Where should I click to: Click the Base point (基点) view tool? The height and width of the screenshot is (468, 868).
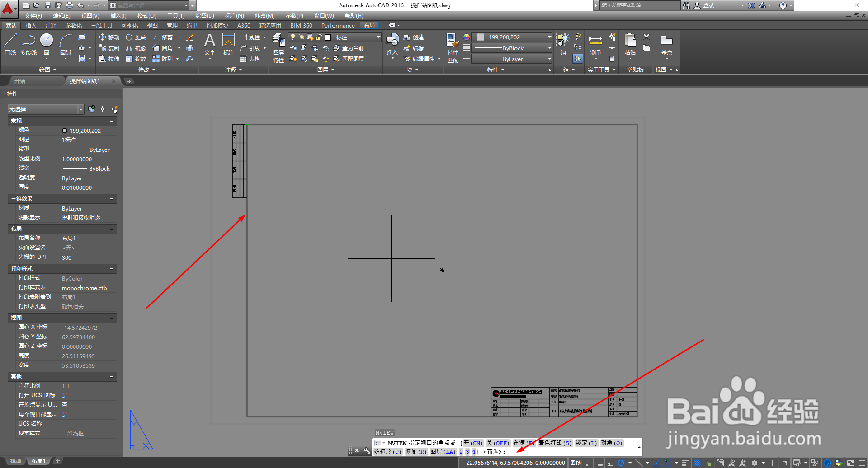click(666, 44)
